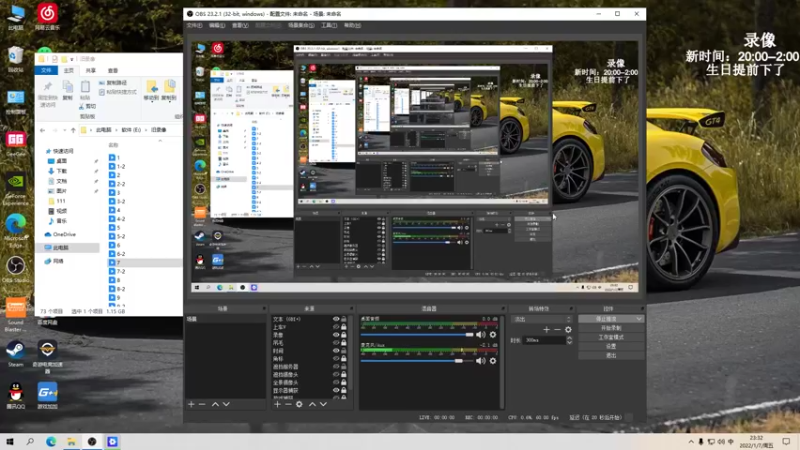Move selected source up in Sources panel
Screen dimensions: 800x450
coord(312,404)
